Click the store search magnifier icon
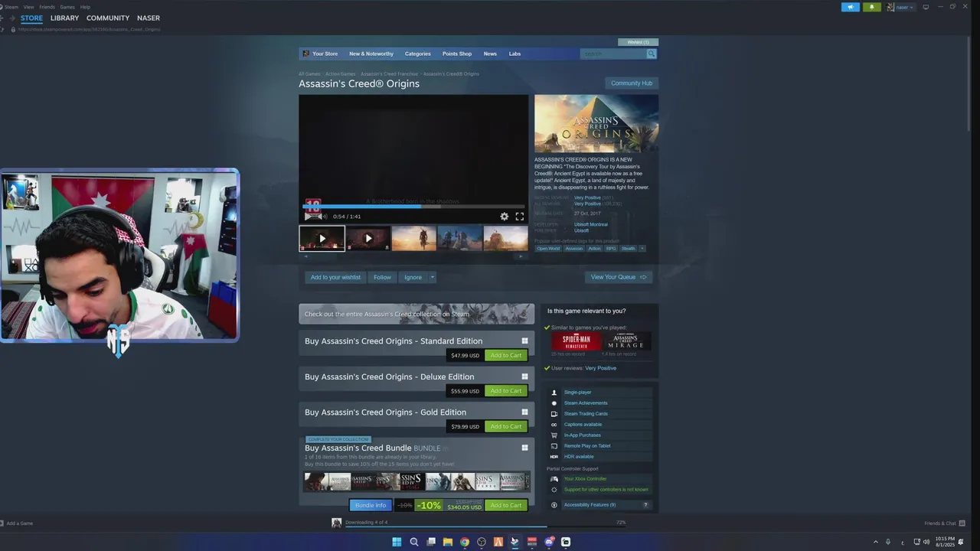 tap(652, 54)
